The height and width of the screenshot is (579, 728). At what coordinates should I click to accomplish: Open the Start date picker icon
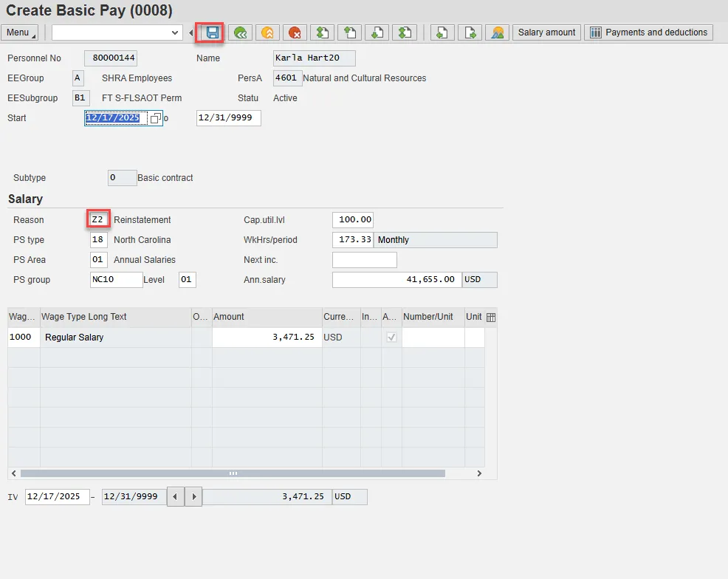155,118
